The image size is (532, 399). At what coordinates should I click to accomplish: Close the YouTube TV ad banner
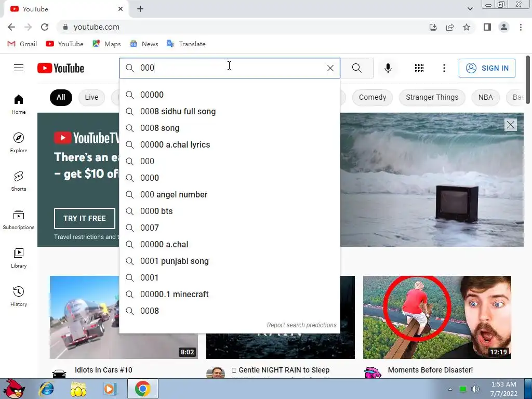[x=510, y=125]
